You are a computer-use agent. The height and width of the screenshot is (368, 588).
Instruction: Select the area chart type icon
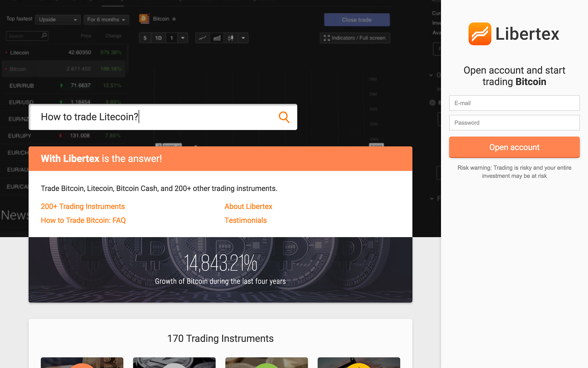tap(217, 38)
